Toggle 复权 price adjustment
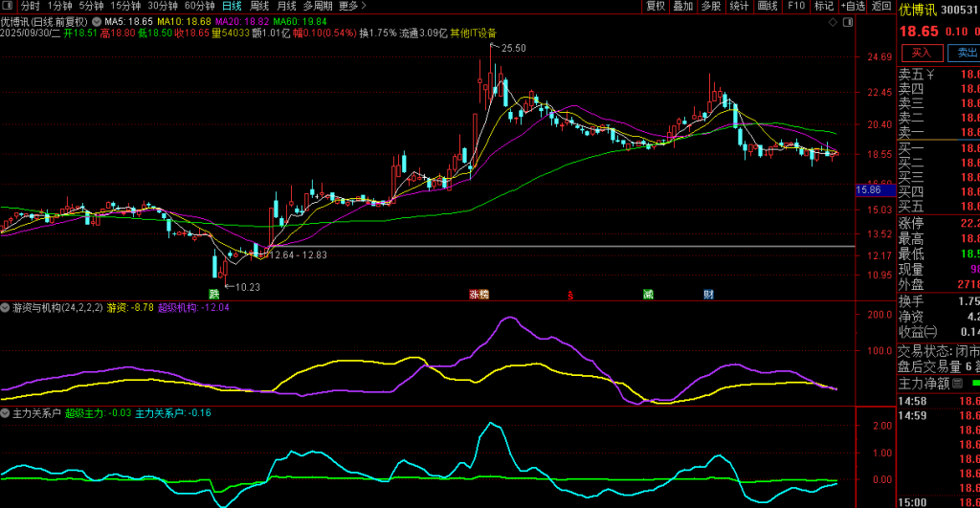Viewport: 980px width, 508px height. pos(656,6)
